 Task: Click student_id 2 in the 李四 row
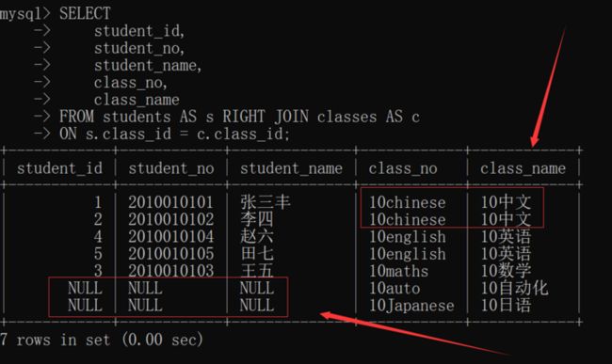pyautogui.click(x=98, y=219)
